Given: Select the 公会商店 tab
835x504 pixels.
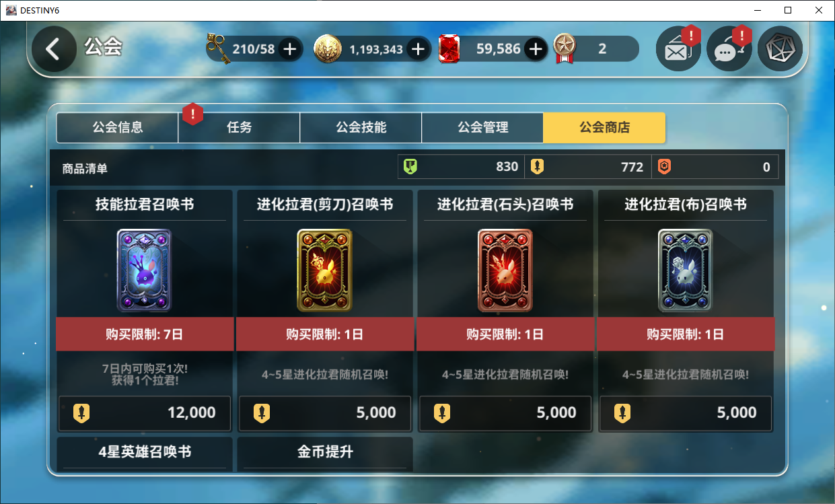Looking at the screenshot, I should 604,128.
